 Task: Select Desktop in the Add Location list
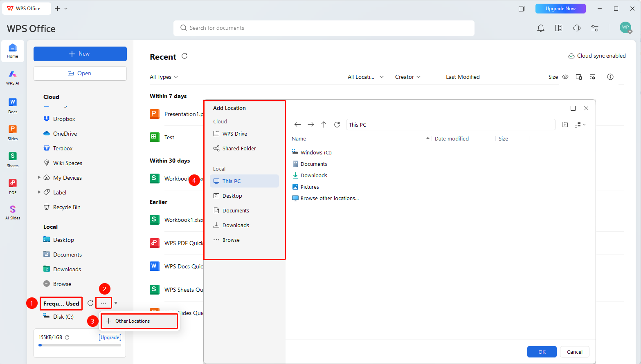click(244, 196)
